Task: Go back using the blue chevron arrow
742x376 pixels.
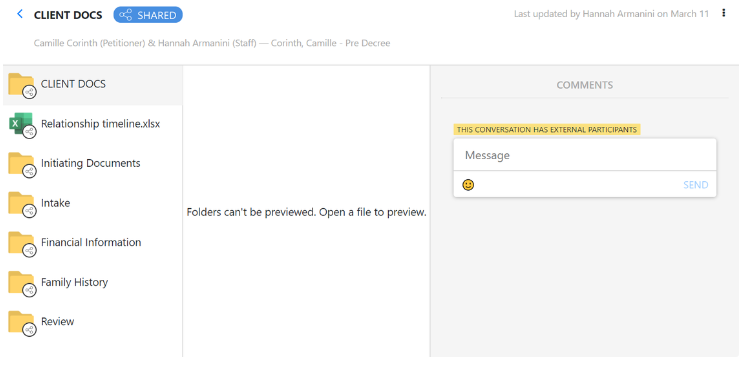Action: pos(20,14)
